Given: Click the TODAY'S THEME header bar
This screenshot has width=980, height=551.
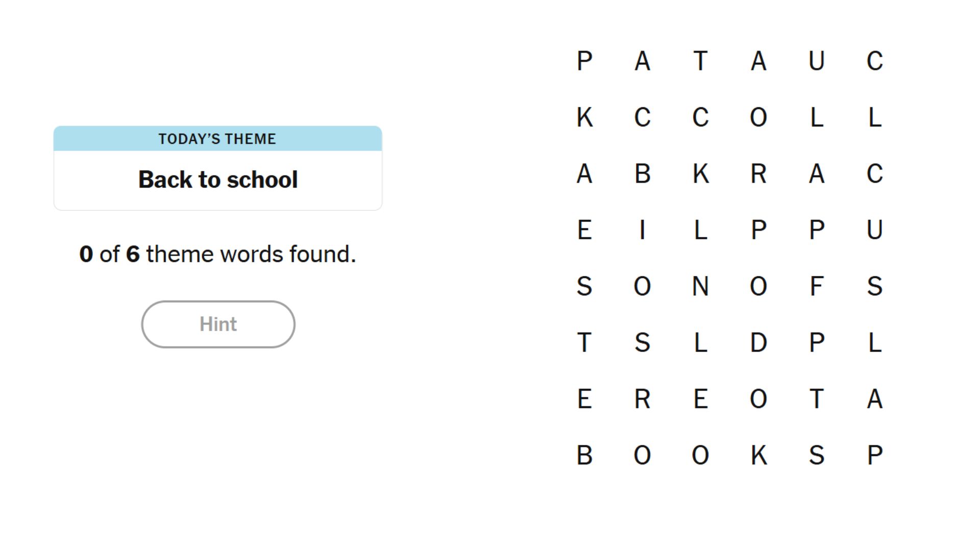Looking at the screenshot, I should pos(218,138).
